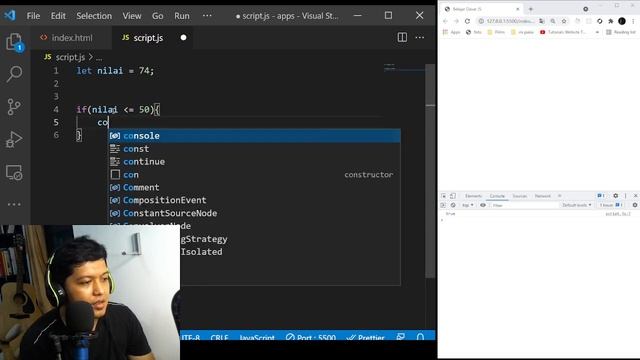The height and width of the screenshot is (360, 640).
Task: Open the View menu
Action: pyautogui.click(x=132, y=16)
